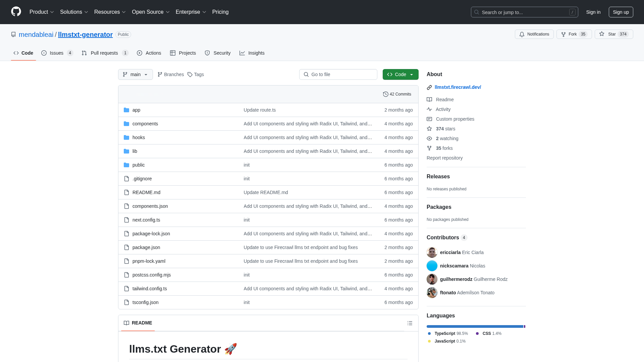Image resolution: width=644 pixels, height=362 pixels.
Task: Click the package.json file icon
Action: click(126, 247)
